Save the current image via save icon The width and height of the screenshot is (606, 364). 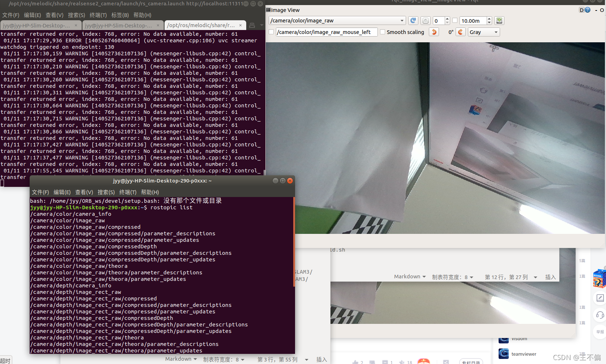[499, 21]
